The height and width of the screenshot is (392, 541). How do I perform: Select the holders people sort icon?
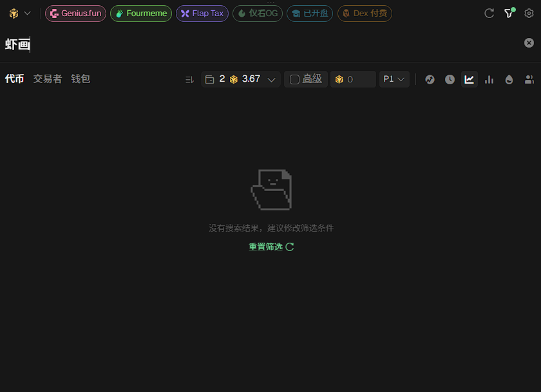click(529, 80)
